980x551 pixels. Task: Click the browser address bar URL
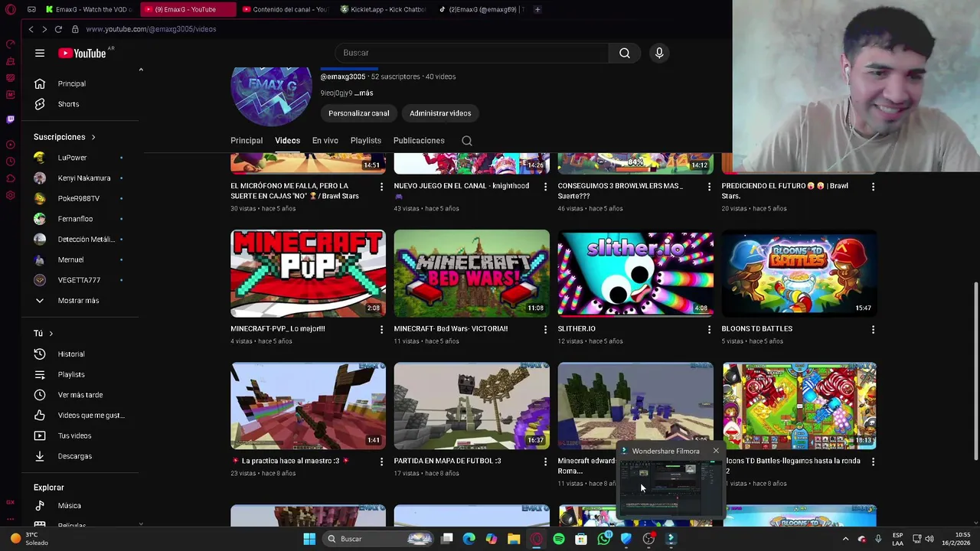tap(151, 29)
